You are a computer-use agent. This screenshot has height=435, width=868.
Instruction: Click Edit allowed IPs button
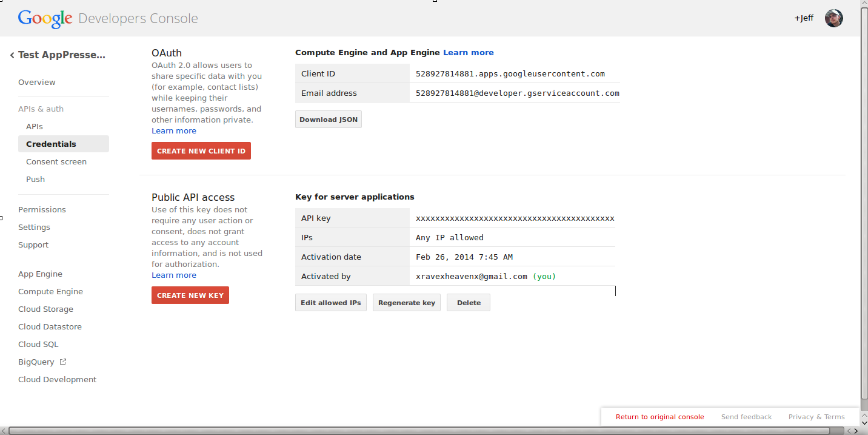click(x=330, y=303)
